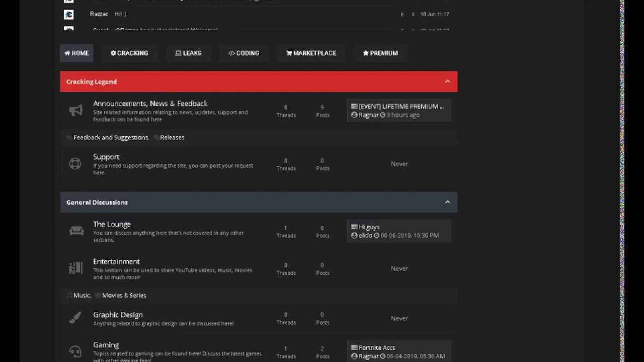Click the Entertainment forum icon

[75, 268]
